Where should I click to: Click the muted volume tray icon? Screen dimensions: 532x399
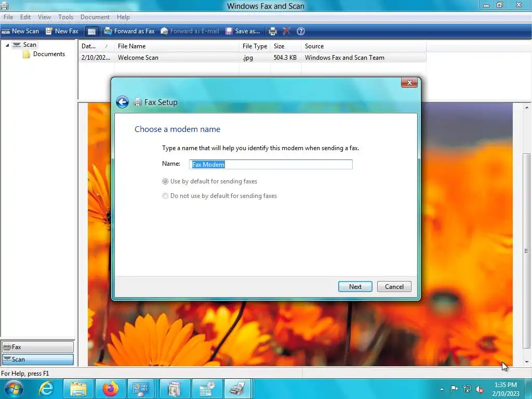click(480, 389)
